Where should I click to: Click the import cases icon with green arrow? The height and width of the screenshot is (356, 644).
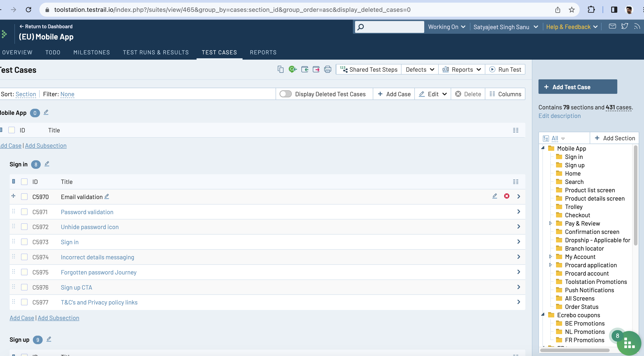coord(304,69)
